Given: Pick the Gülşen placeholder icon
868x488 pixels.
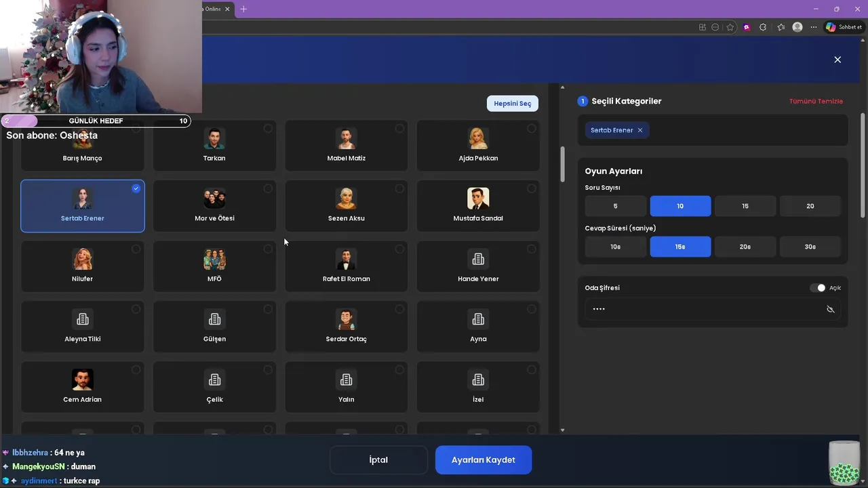Looking at the screenshot, I should [x=214, y=319].
